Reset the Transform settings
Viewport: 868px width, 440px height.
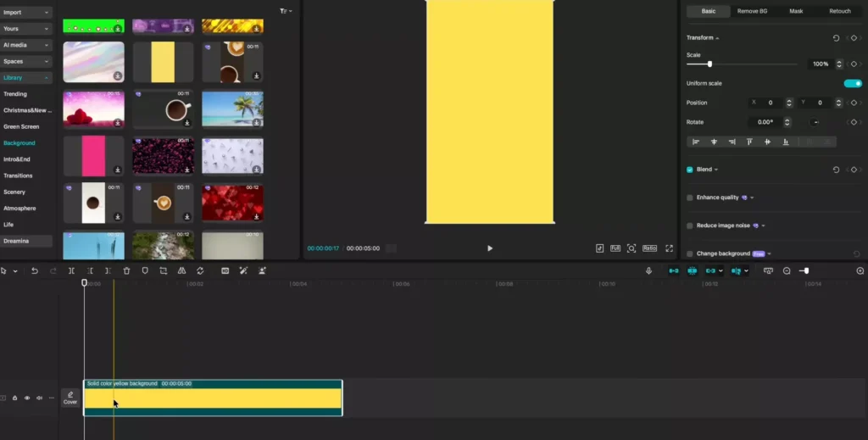click(836, 38)
